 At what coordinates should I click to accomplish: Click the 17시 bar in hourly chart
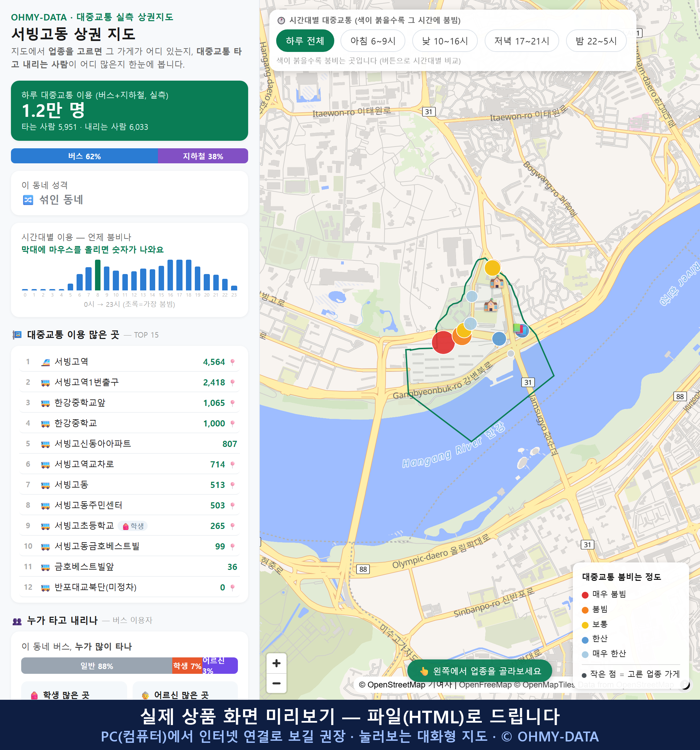click(180, 275)
